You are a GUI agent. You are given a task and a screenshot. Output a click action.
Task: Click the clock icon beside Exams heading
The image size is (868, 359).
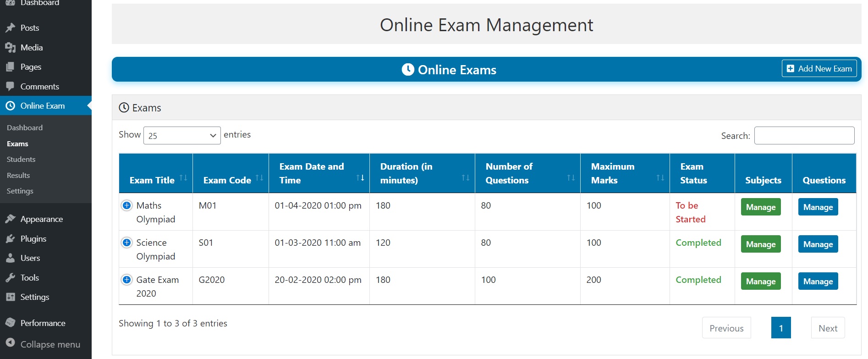124,108
